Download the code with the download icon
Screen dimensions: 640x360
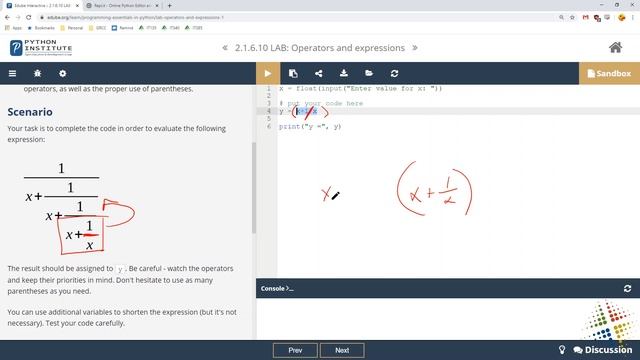point(344,73)
